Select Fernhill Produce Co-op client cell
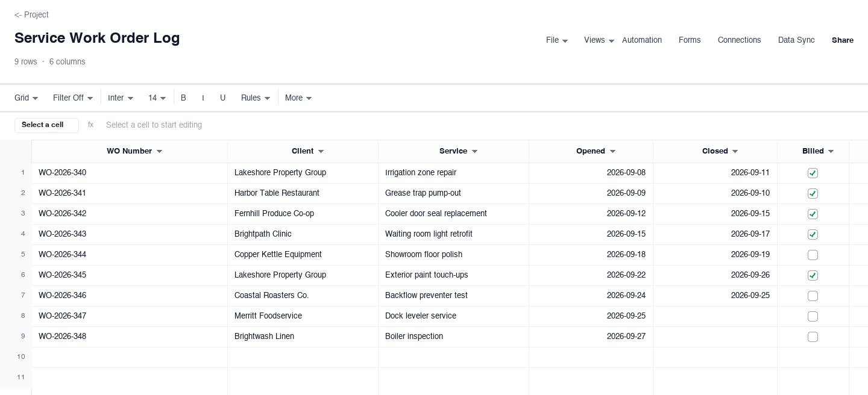The height and width of the screenshot is (395, 868). coord(303,214)
